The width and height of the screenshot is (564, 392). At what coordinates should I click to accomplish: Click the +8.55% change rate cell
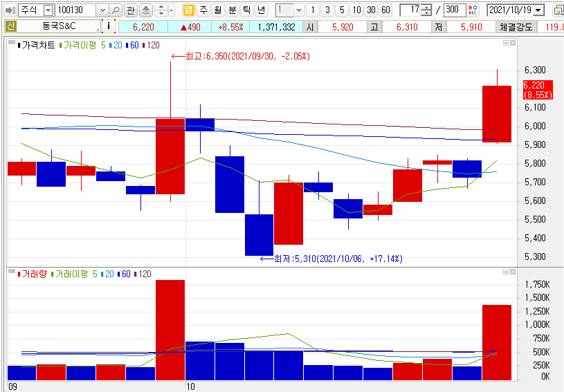click(x=230, y=27)
